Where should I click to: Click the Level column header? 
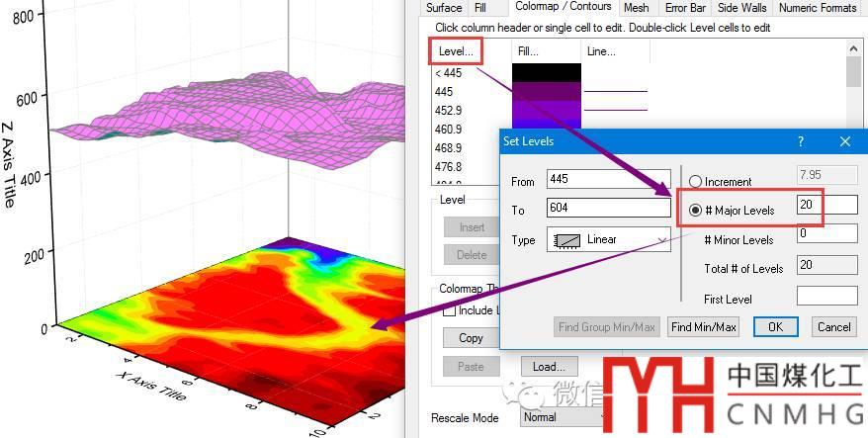point(455,51)
